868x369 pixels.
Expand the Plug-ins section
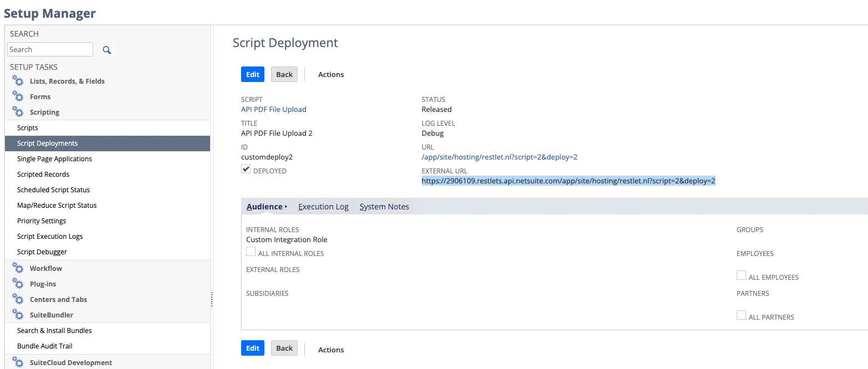[x=43, y=284]
